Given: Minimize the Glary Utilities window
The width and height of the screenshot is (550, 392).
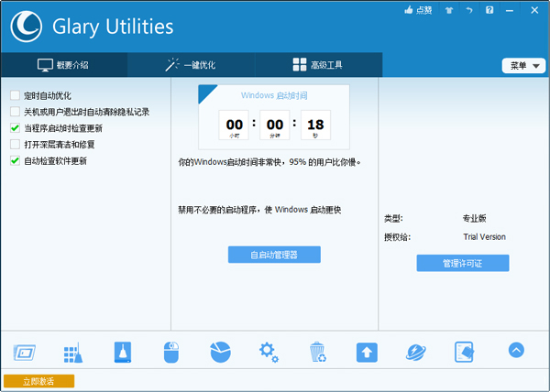Looking at the screenshot, I should [x=510, y=10].
